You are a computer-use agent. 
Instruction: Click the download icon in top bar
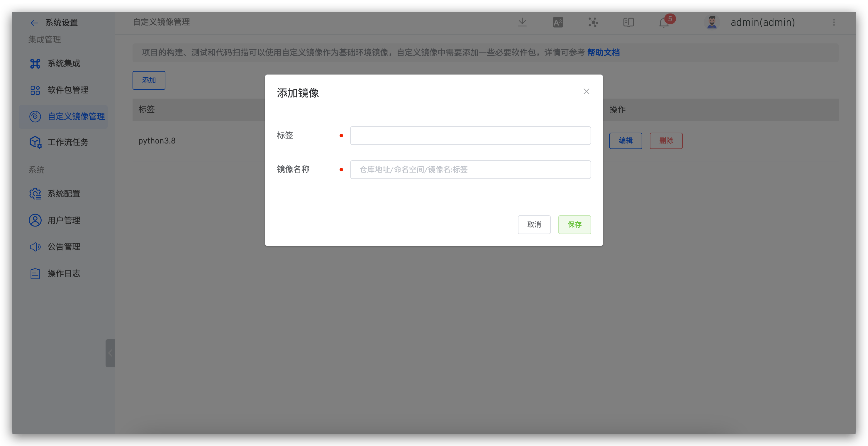522,22
